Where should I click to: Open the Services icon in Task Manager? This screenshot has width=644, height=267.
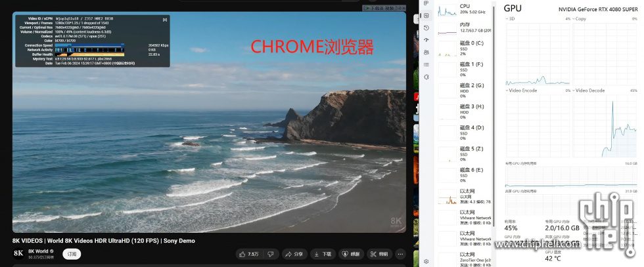pos(426,77)
